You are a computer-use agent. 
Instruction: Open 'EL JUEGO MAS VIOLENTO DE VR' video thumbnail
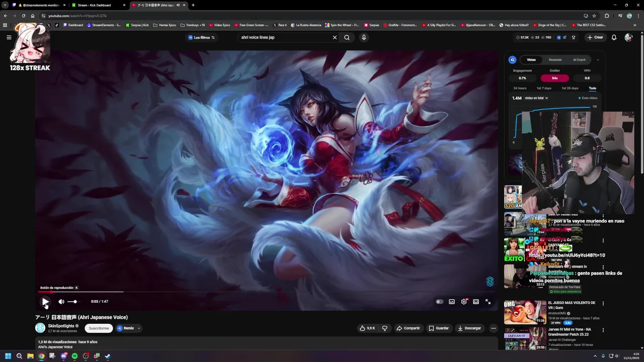click(525, 312)
